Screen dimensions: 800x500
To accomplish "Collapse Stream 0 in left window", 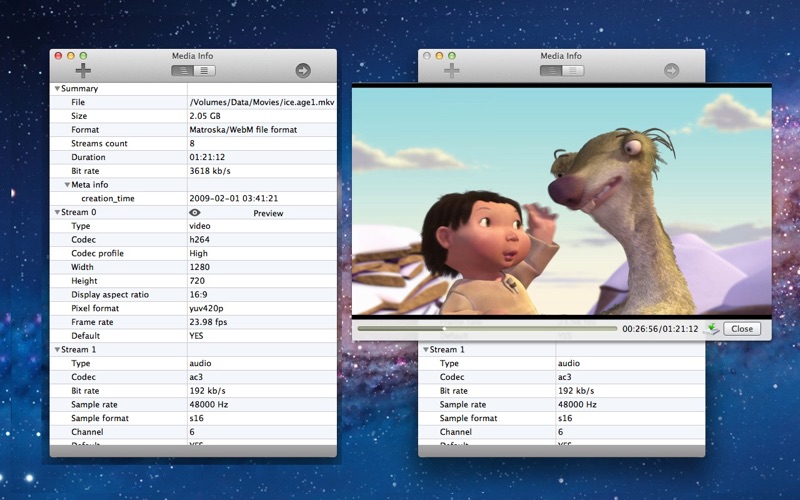I will [x=57, y=212].
